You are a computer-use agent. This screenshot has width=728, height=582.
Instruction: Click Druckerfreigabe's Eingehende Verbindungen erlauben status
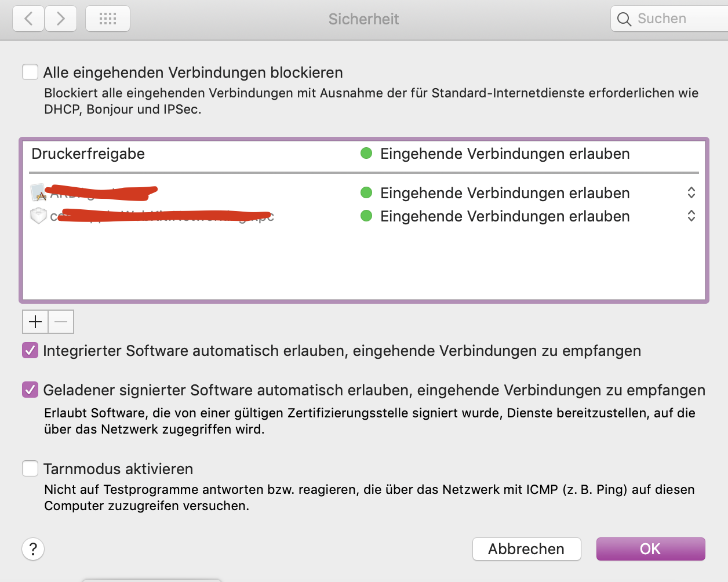[504, 154]
